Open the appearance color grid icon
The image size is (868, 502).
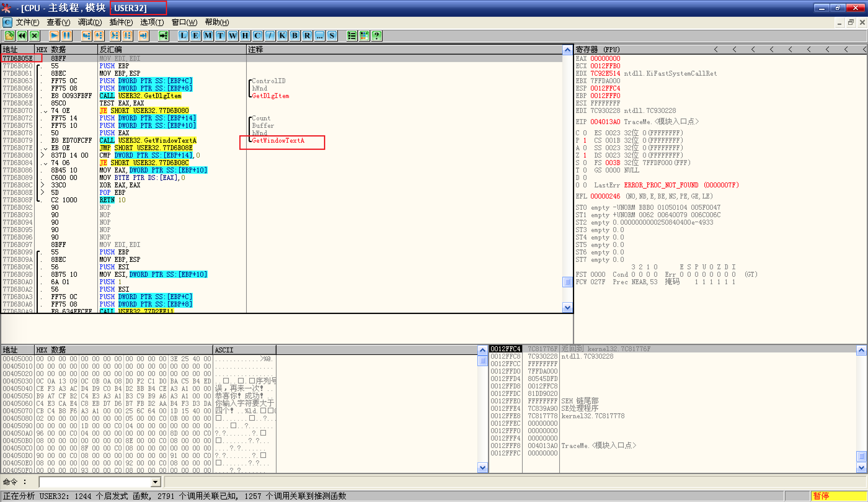364,35
